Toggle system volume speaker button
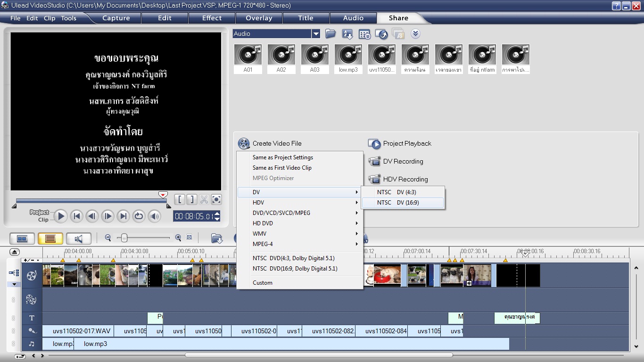Screen dimensions: 644x362 pos(154,216)
